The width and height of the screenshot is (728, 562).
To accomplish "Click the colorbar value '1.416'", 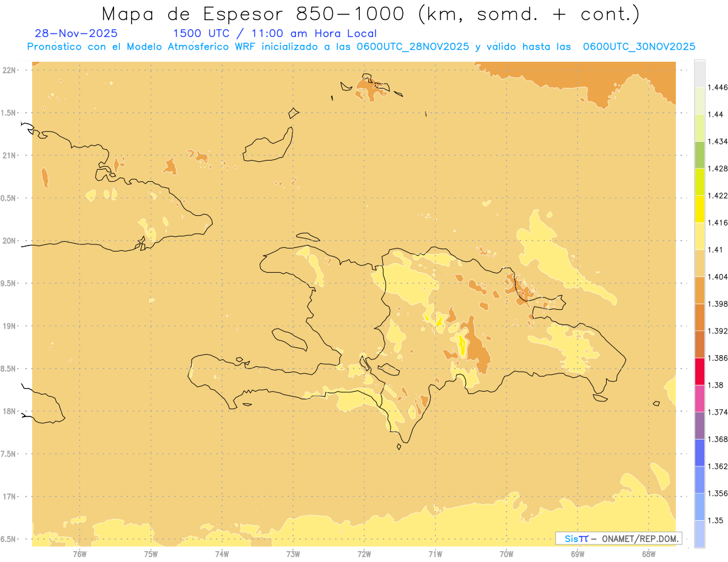I will pyautogui.click(x=718, y=222).
